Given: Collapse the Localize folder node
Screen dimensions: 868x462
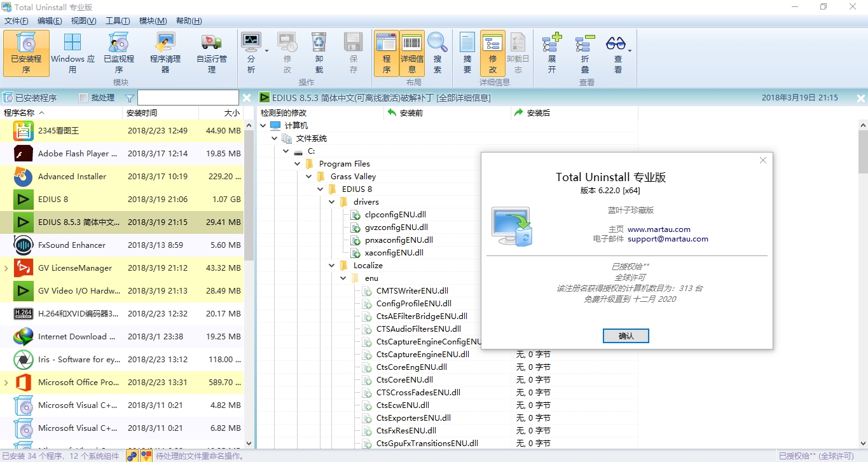Looking at the screenshot, I should click(332, 266).
